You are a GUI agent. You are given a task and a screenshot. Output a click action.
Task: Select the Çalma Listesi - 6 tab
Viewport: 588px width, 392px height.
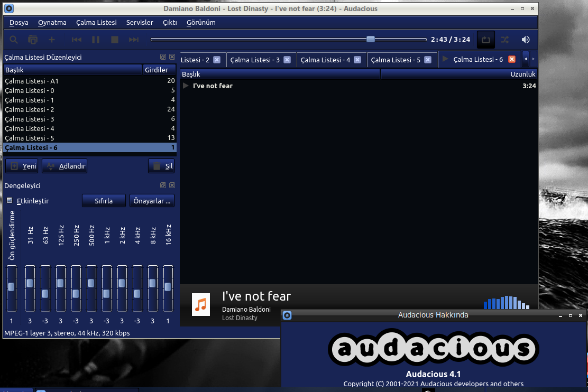[478, 60]
